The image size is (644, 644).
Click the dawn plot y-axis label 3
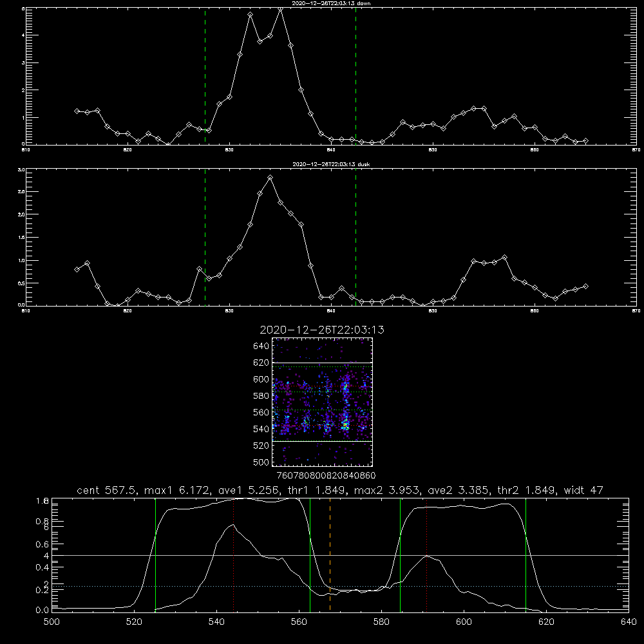click(23, 63)
